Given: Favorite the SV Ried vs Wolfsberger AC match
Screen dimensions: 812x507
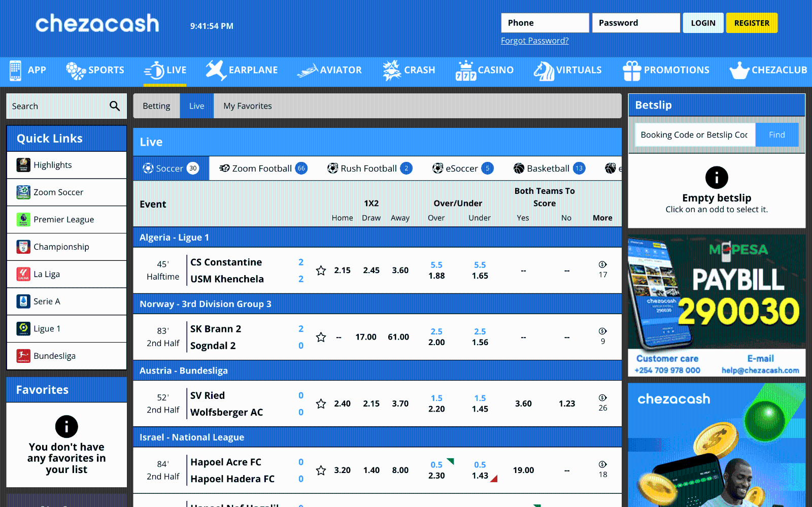Looking at the screenshot, I should click(x=321, y=403).
